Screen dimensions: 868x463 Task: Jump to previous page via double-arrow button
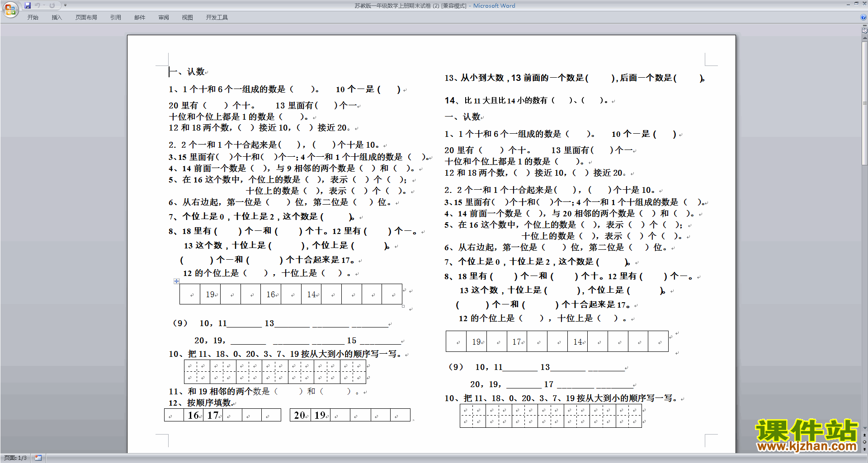[x=864, y=435]
